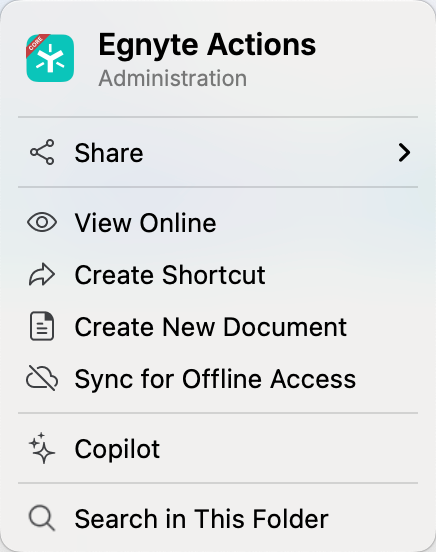Click the magnifying glass search icon
The height and width of the screenshot is (552, 436).
[42, 518]
